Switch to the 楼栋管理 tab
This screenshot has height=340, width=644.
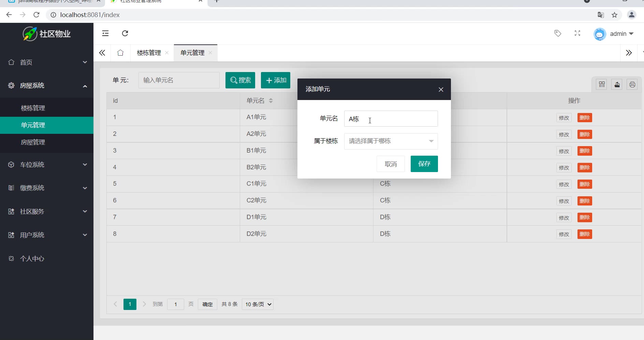coord(149,53)
